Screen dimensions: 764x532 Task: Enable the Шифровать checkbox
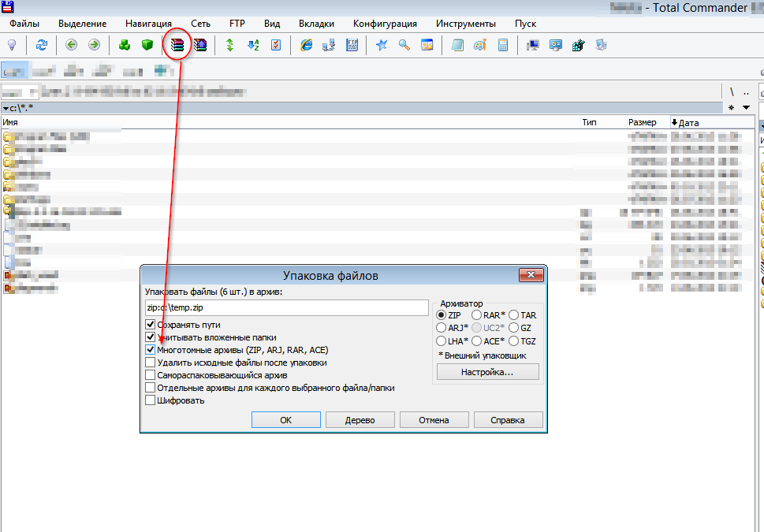point(151,400)
